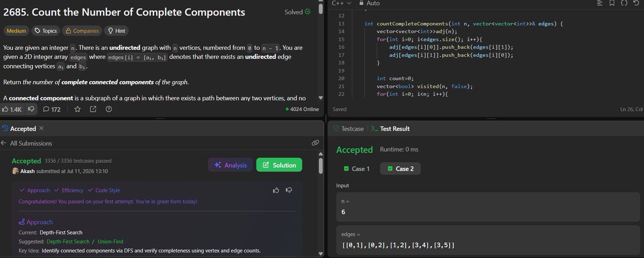This screenshot has width=644, height=258.
Task: Select the Accepted submission tab
Action: (x=19, y=128)
